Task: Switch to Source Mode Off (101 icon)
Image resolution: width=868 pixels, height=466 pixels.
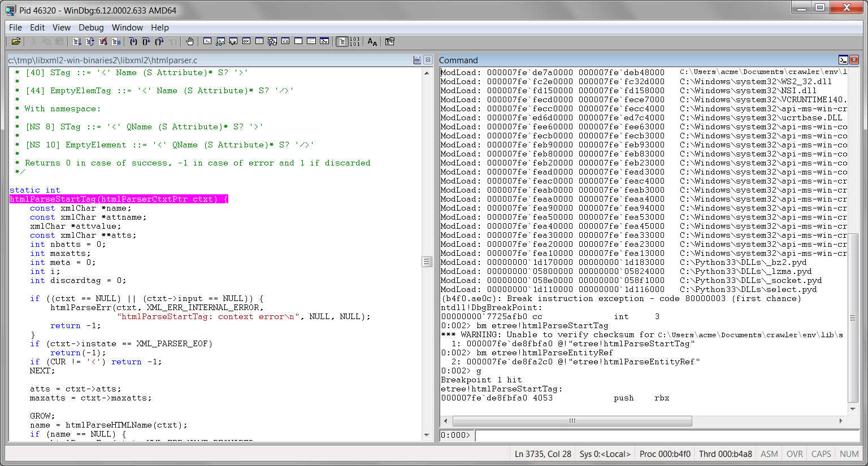Action: [354, 41]
